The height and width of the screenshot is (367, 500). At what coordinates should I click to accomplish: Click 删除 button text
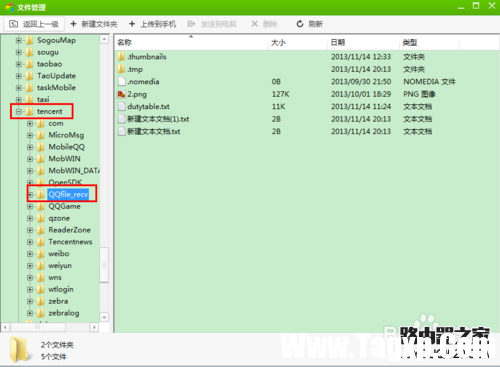(270, 24)
